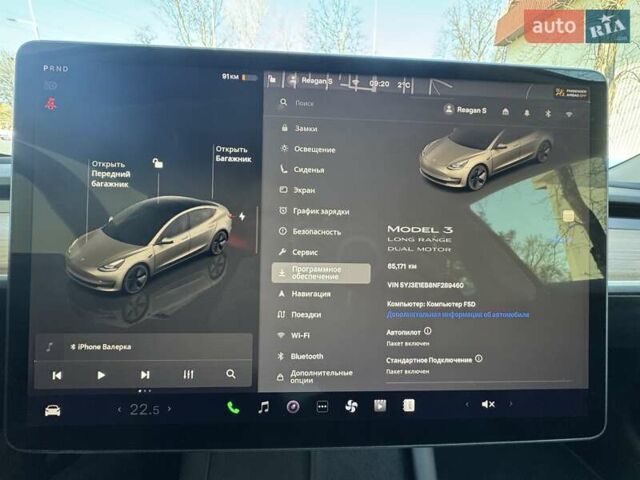Viewport: 640px width, 480px height.
Task: Open the Сервис service menu
Action: (x=298, y=252)
